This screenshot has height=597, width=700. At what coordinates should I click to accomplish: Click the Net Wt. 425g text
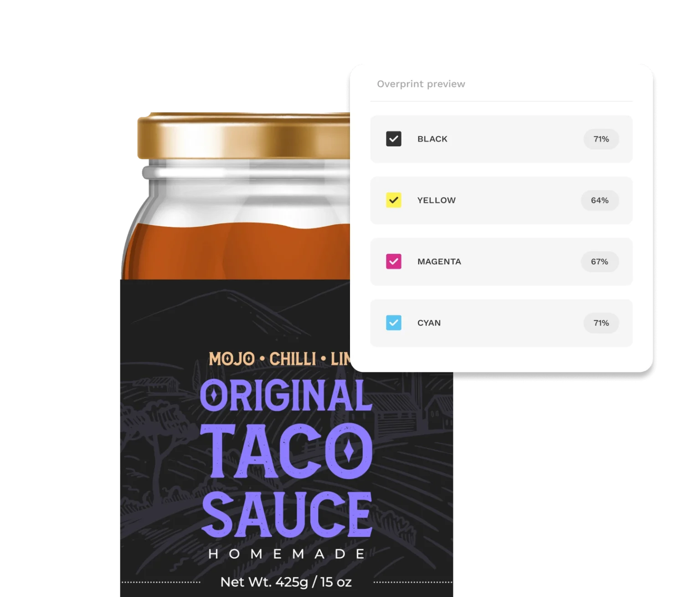[286, 582]
